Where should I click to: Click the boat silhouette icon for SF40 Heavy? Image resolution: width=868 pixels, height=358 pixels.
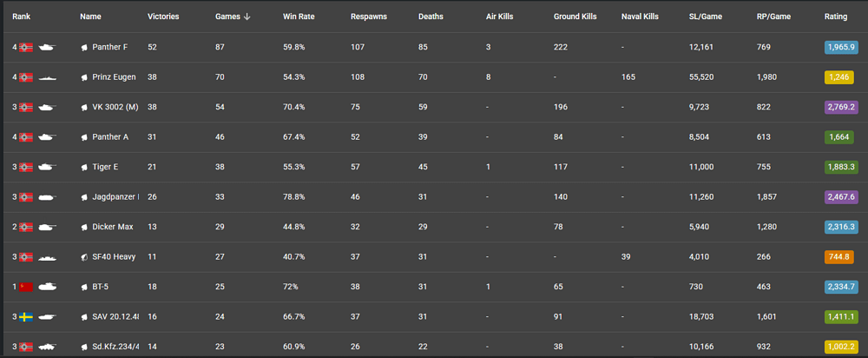coord(47,257)
